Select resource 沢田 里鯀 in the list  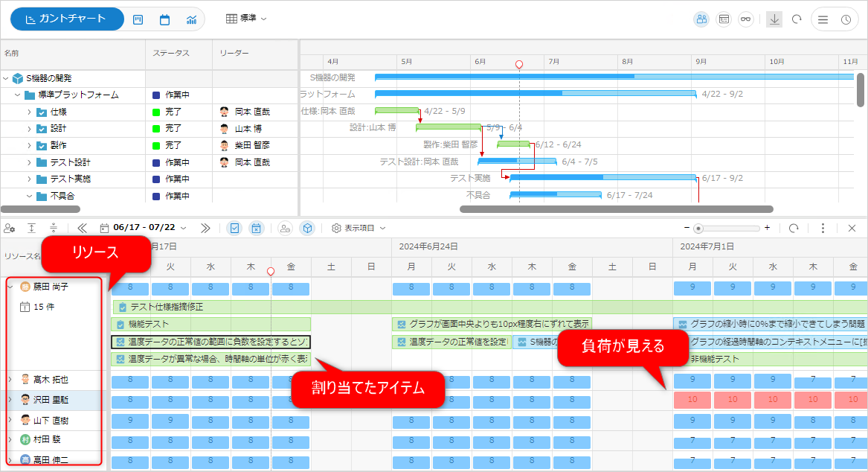51,401
